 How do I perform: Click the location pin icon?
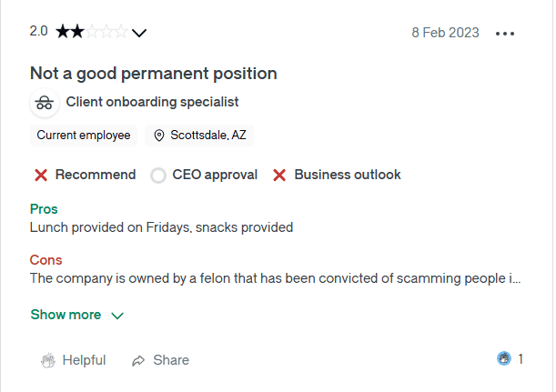point(159,136)
